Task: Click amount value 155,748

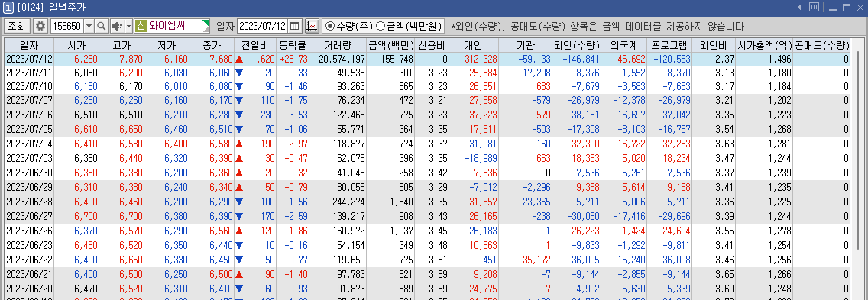Action: click(397, 59)
